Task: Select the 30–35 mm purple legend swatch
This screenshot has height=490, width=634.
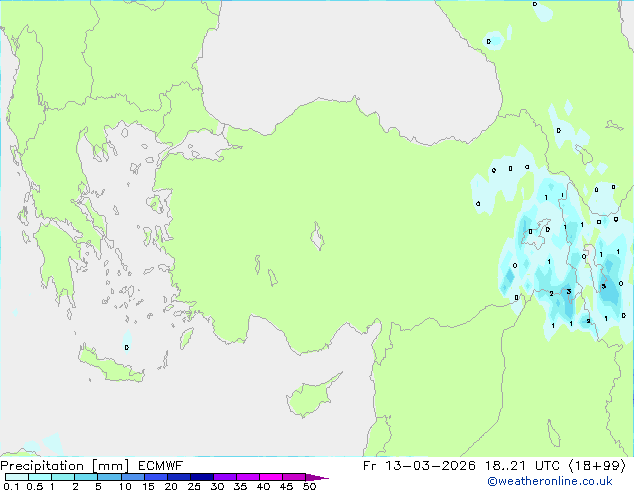Action: [224, 477]
